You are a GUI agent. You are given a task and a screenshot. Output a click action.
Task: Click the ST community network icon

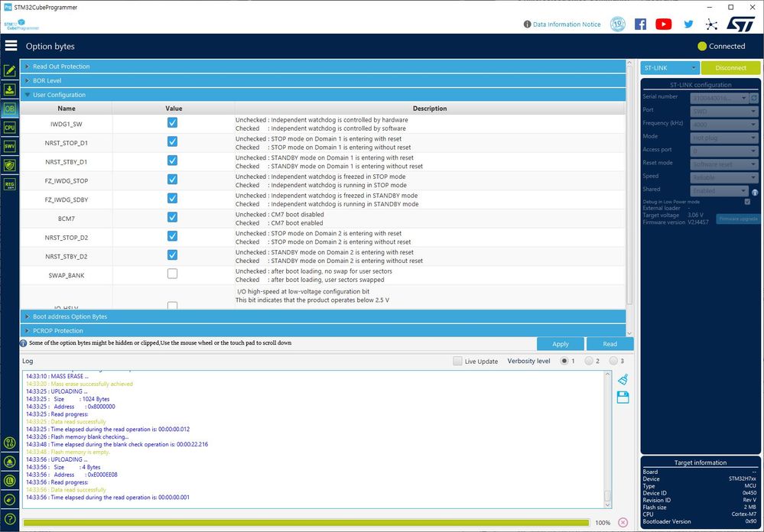tap(711, 24)
